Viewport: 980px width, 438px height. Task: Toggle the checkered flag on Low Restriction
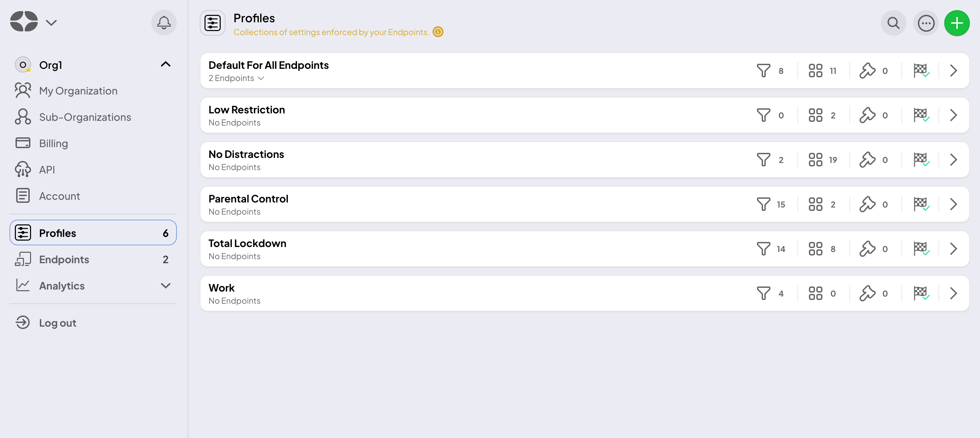click(x=920, y=115)
